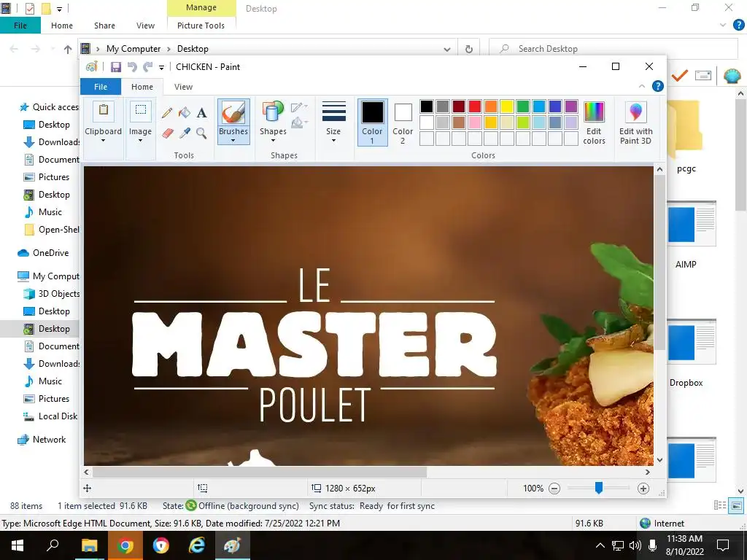The image size is (747, 560).
Task: Click the Save icon in Paint title bar
Action: (x=116, y=67)
